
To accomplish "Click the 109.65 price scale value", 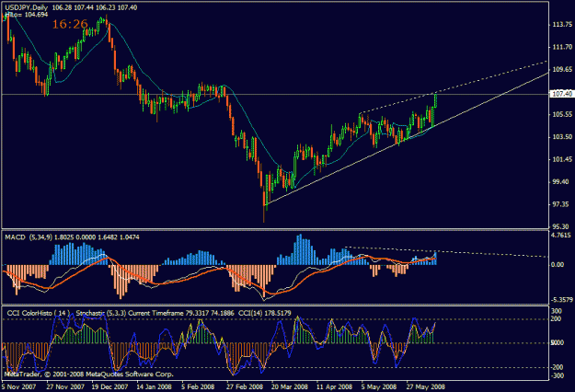I will [562, 69].
